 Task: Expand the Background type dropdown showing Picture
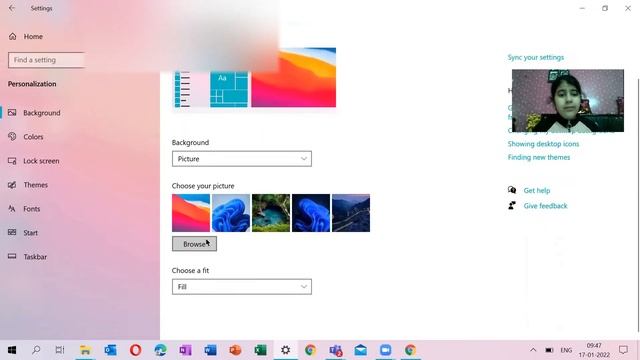[x=242, y=159]
